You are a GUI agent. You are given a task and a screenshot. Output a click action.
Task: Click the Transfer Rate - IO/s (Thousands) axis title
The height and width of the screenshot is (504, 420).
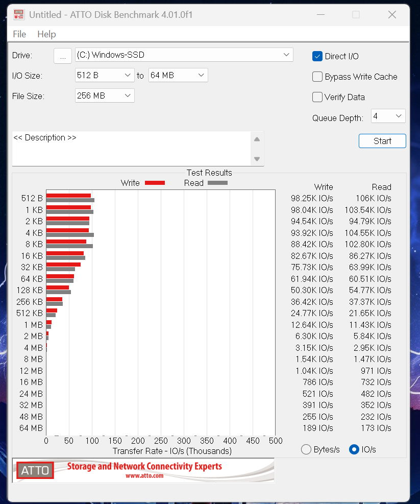pos(172,451)
